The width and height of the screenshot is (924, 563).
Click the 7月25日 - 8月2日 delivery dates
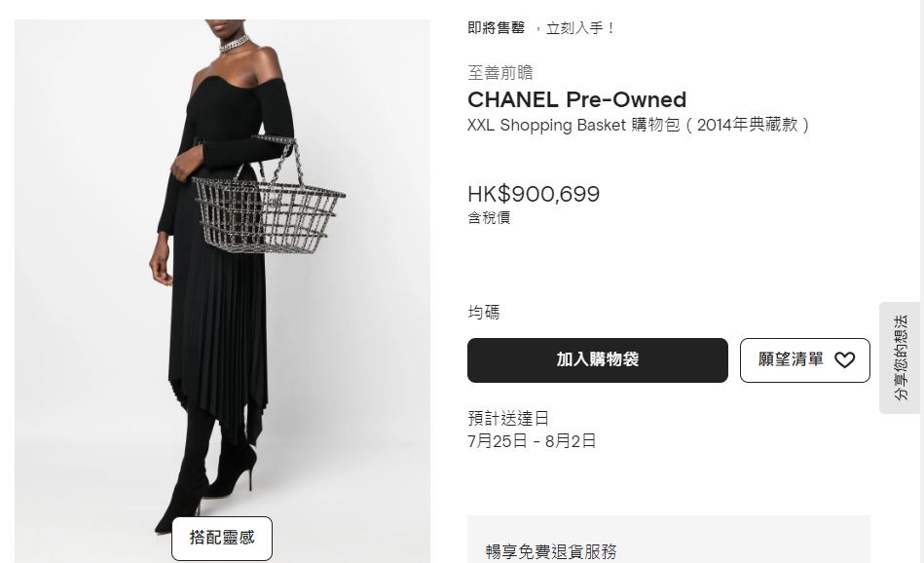click(532, 441)
